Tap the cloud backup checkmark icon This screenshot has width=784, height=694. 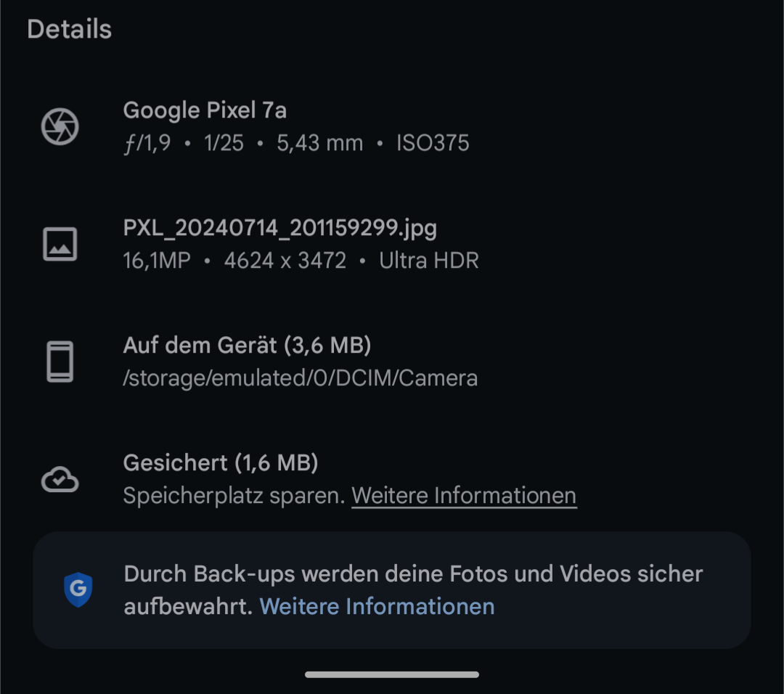click(60, 480)
